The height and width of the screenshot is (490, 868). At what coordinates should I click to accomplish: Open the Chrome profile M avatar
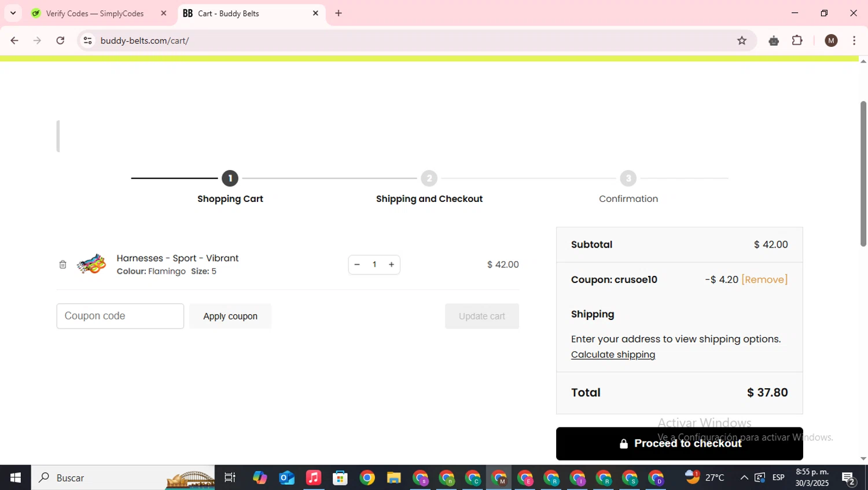point(832,40)
